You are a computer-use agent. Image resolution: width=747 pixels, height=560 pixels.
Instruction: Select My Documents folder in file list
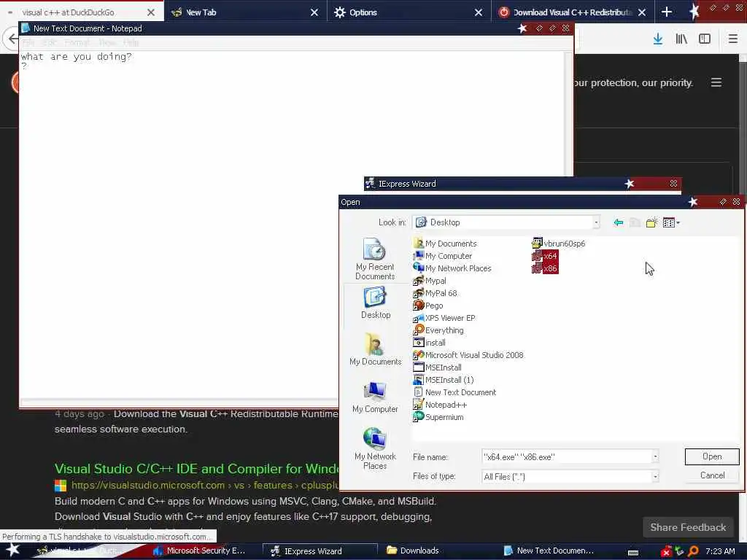point(445,244)
